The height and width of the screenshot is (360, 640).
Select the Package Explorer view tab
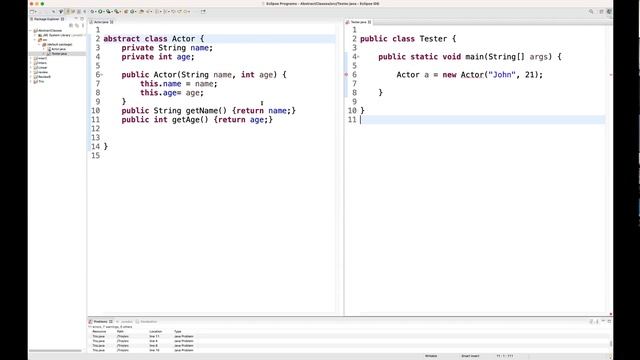click(x=48, y=19)
